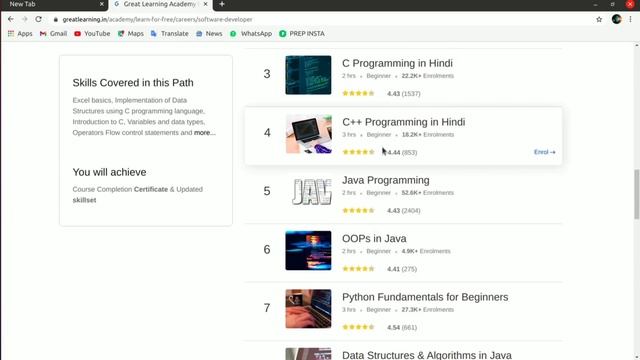
Task: Open the Apps bookmark shortcut
Action: pyautogui.click(x=20, y=33)
